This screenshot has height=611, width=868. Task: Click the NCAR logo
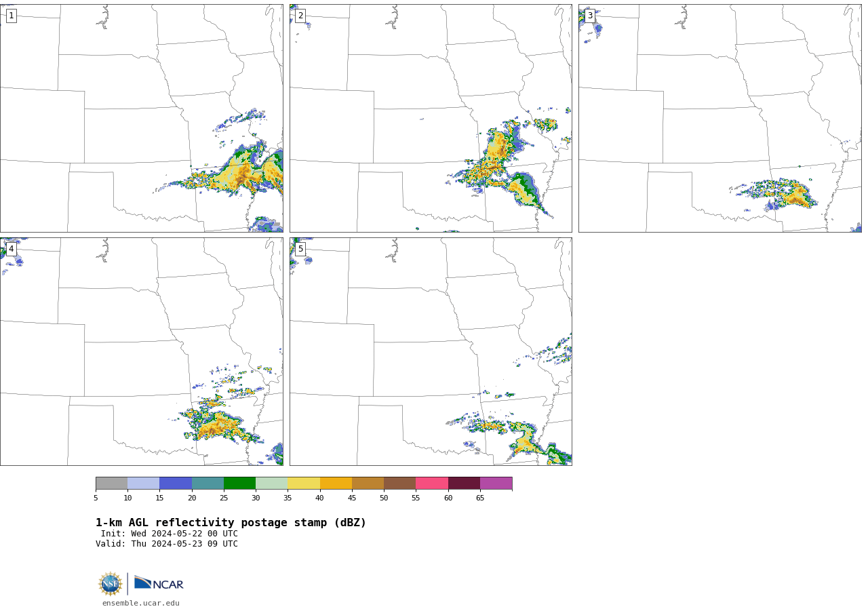(159, 583)
